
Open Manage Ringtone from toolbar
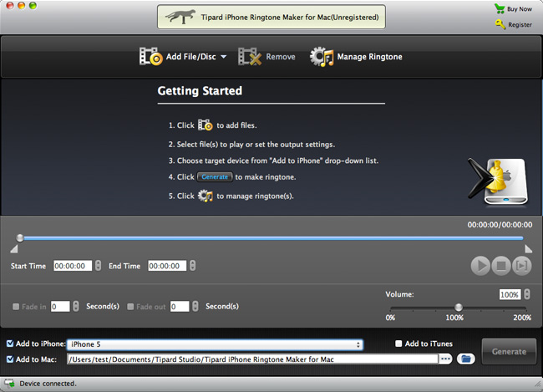pyautogui.click(x=356, y=57)
